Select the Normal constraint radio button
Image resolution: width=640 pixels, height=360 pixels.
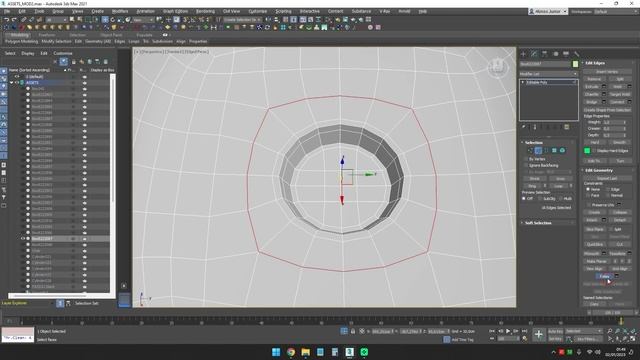tap(608, 196)
